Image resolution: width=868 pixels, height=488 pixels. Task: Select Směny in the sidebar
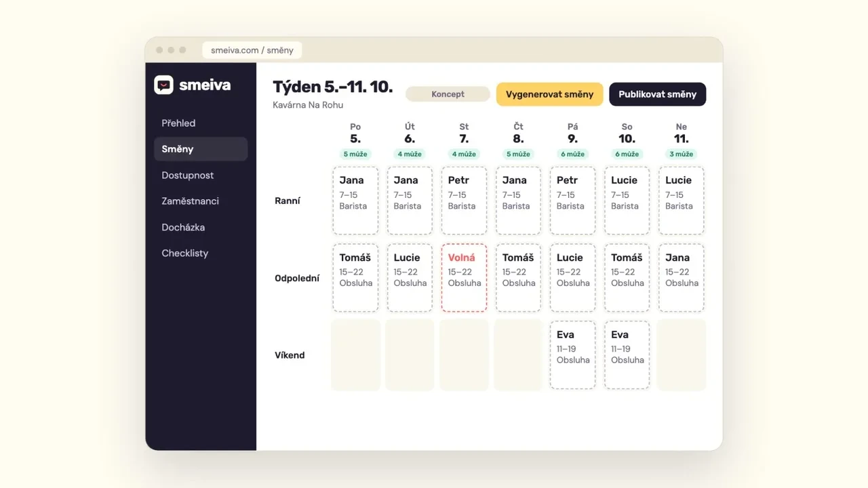pos(201,149)
